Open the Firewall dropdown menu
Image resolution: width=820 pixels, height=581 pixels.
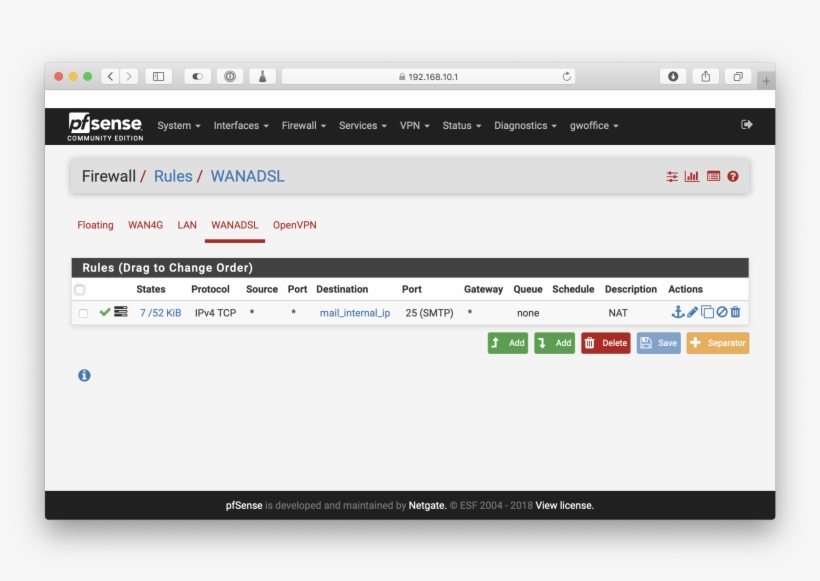click(x=304, y=126)
